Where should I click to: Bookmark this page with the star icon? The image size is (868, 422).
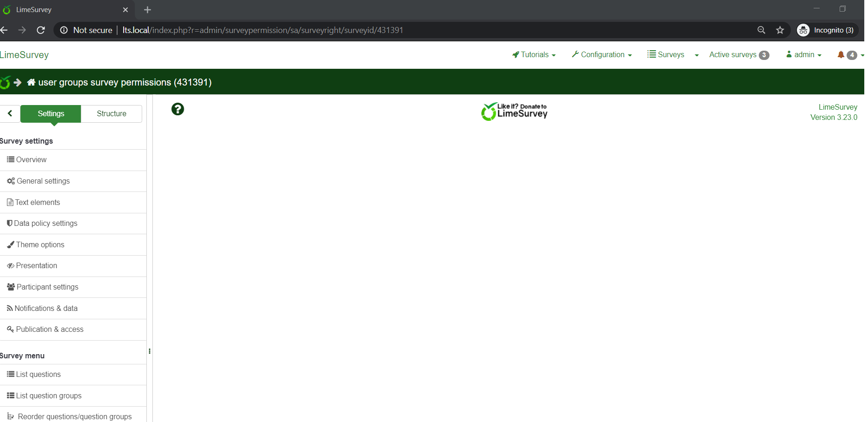pos(780,30)
